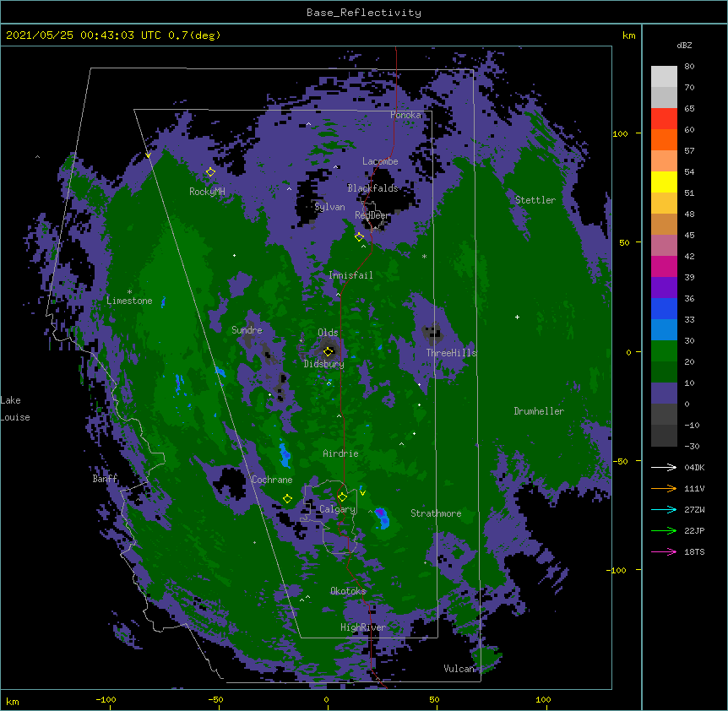Screen dimensions: 728x711
Task: Click the Airdrie city label
Action: 340,453
